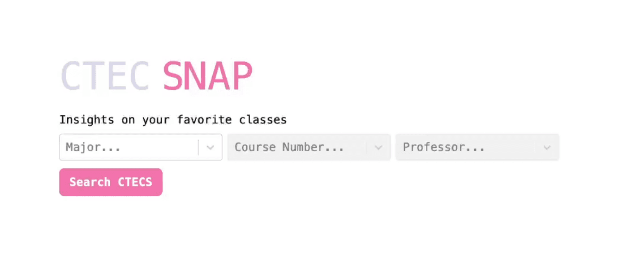Open the Course Number dropdown selector

[x=309, y=147]
